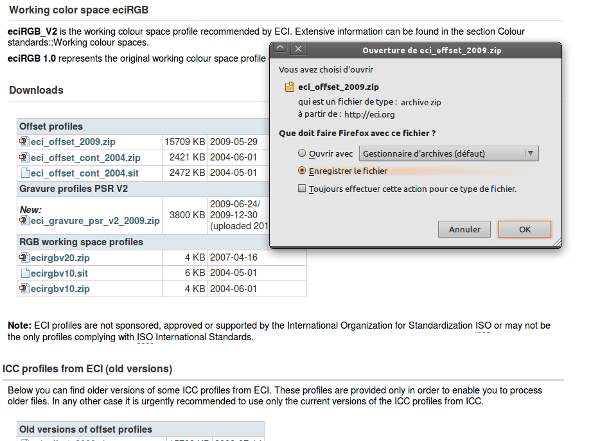Click the 'http://eci.org' source text
Screen dimensions: 600x441
click(x=369, y=114)
